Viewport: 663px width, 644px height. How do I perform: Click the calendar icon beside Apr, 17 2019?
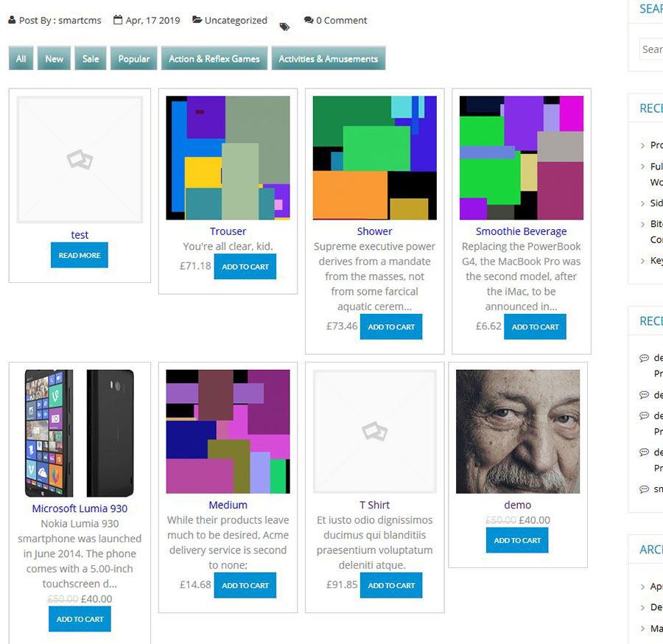[x=118, y=20]
